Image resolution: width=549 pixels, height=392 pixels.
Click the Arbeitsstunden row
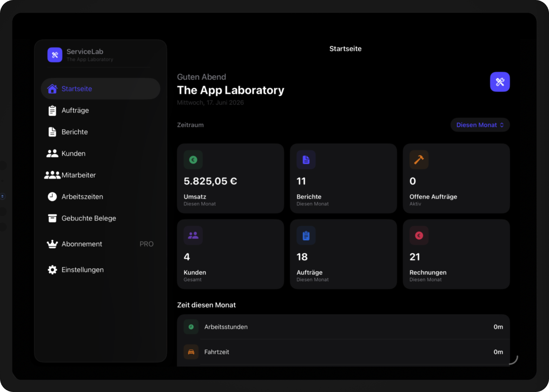(x=343, y=327)
